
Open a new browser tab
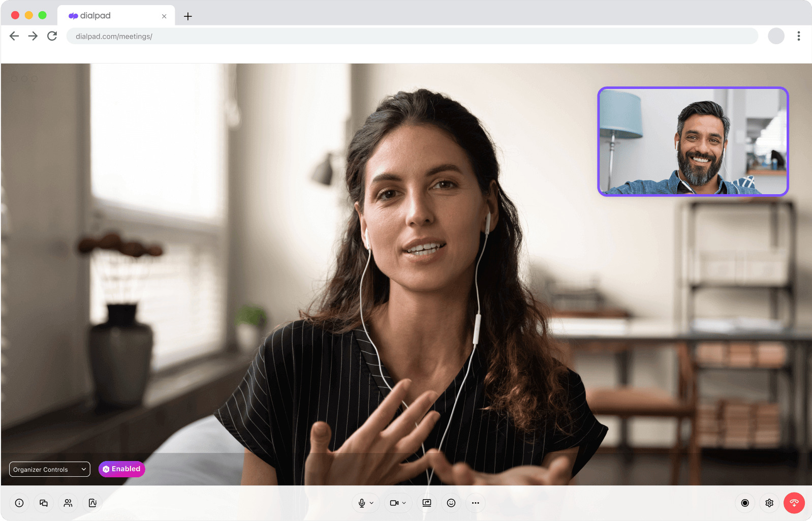pos(188,16)
